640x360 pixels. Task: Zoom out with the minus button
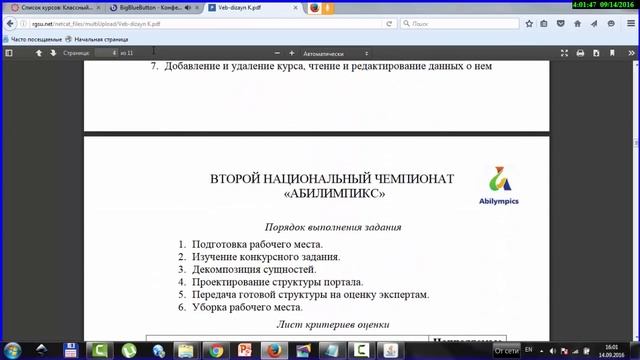pyautogui.click(x=277, y=53)
